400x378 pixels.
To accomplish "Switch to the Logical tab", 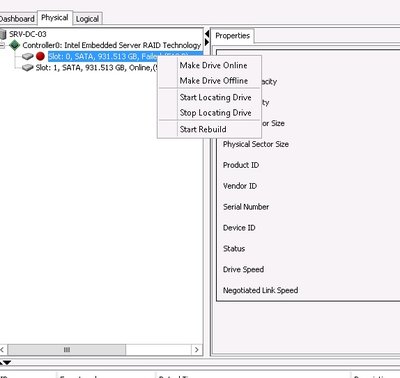I will point(87,19).
